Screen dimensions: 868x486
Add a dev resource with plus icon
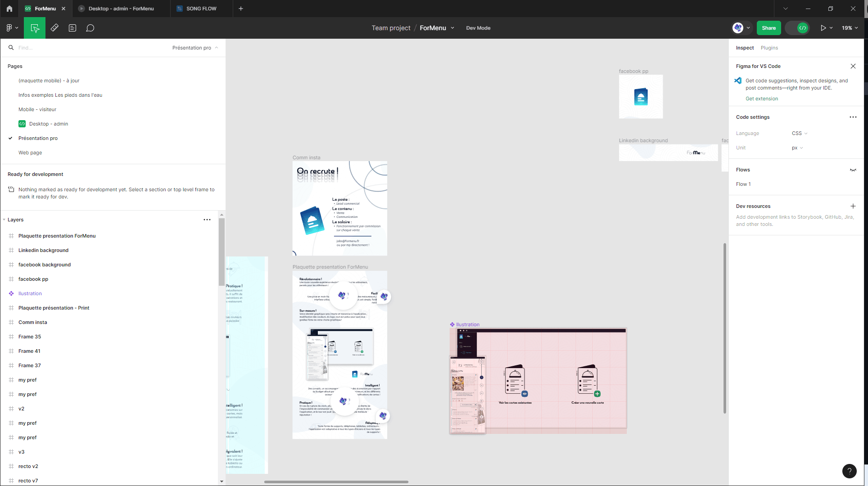853,206
